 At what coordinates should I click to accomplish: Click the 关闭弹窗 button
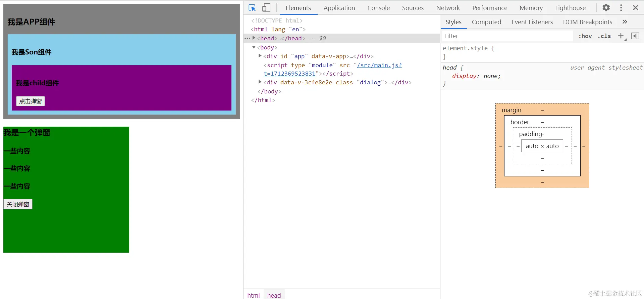(18, 204)
